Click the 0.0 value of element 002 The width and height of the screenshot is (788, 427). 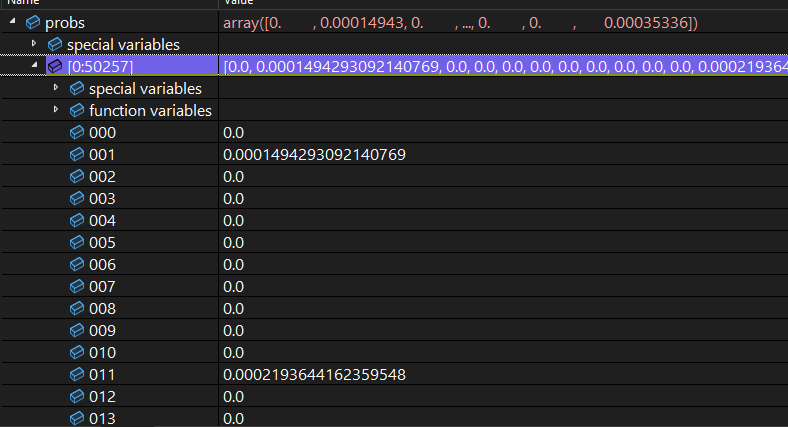[x=234, y=176]
